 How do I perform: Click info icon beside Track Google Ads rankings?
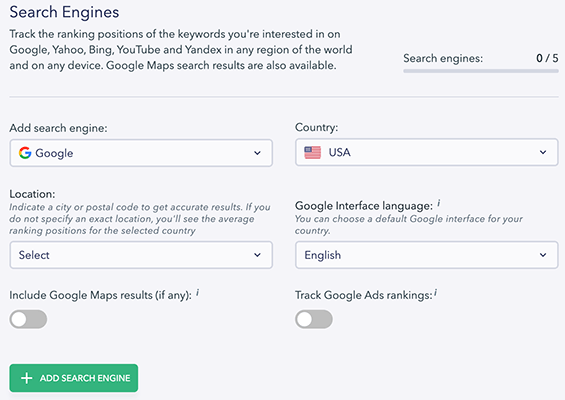coord(435,293)
